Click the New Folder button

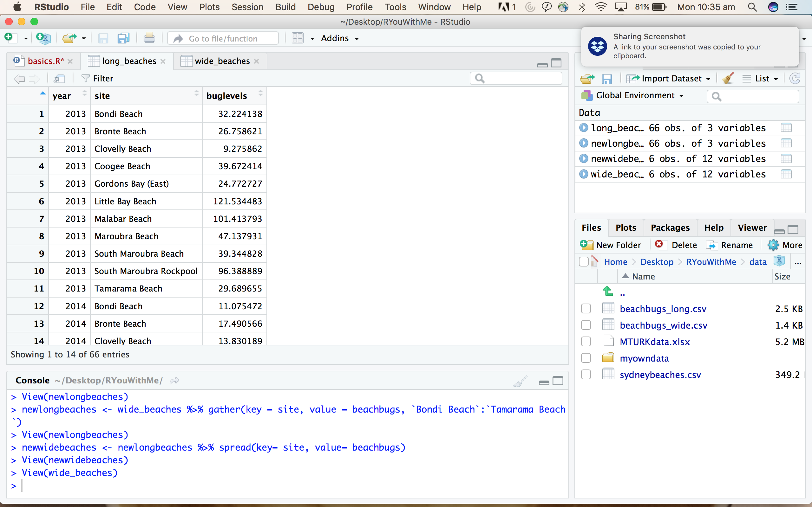(x=611, y=245)
